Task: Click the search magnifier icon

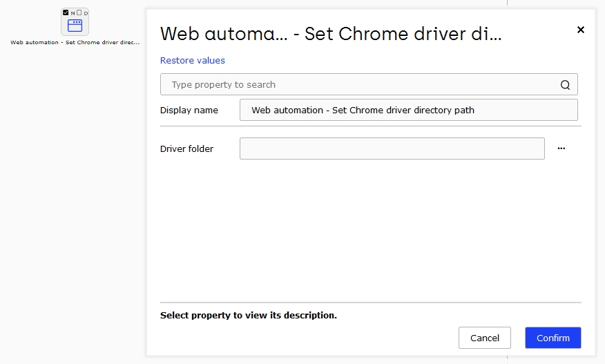Action: [565, 85]
